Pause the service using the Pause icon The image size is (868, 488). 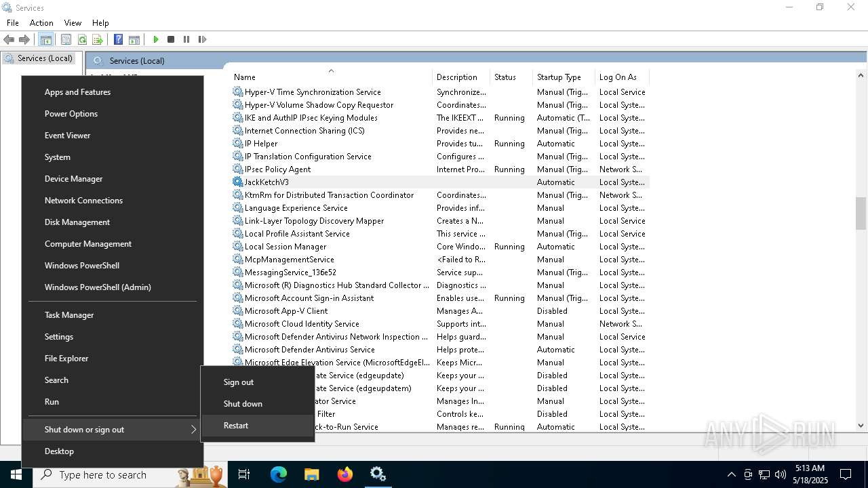186,39
